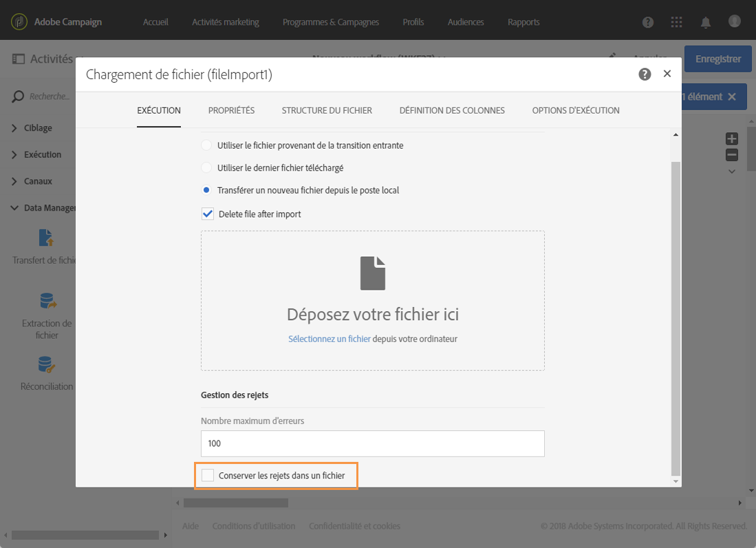Click 'Sélectionnez un fichier' link
The image size is (756, 548).
point(330,339)
